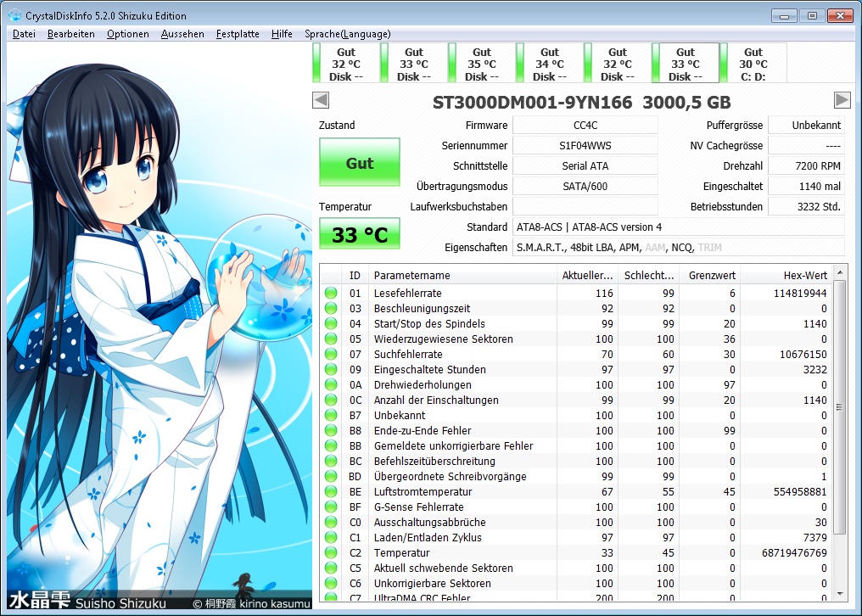Click the SMART list scrollbar thumb
The height and width of the screenshot is (616, 862).
click(x=839, y=407)
